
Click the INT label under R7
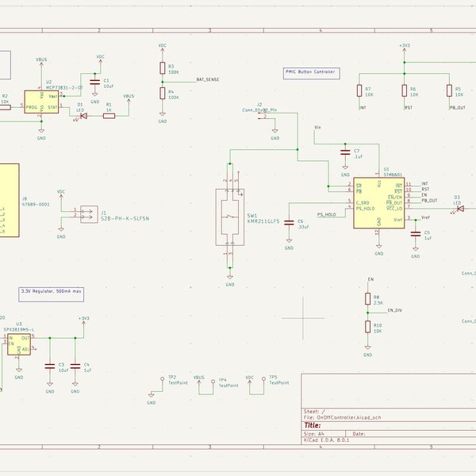[363, 107]
